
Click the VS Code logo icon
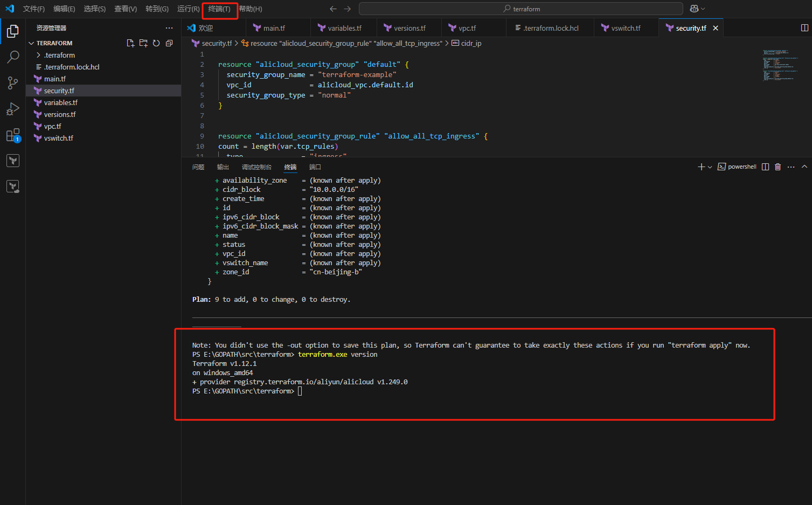10,9
